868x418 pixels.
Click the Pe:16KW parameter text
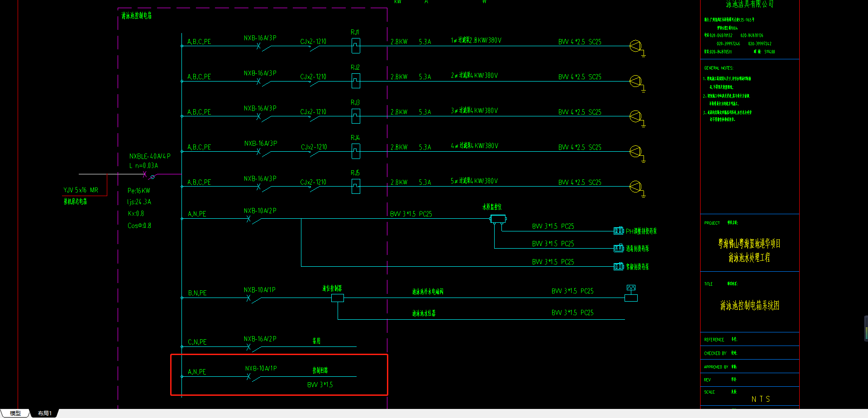coord(139,191)
